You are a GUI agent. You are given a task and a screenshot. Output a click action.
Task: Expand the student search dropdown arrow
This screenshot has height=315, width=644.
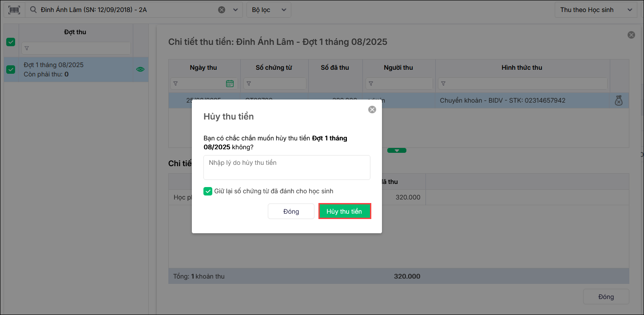click(235, 10)
